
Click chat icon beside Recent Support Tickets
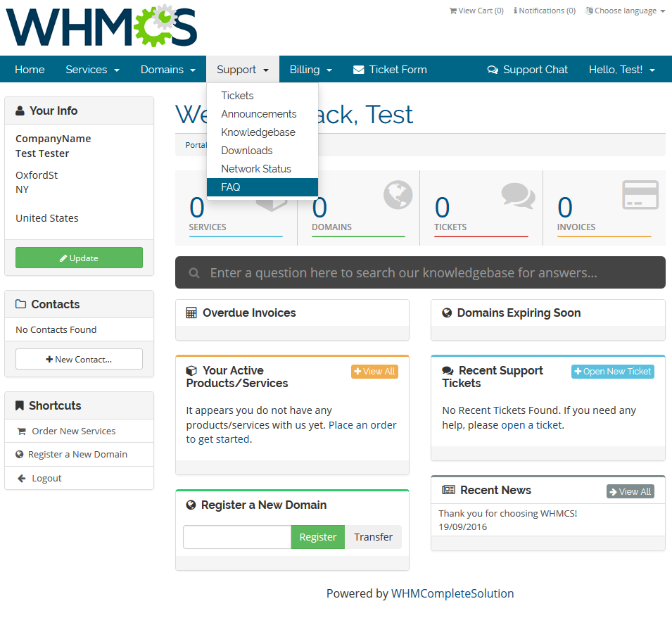click(448, 371)
